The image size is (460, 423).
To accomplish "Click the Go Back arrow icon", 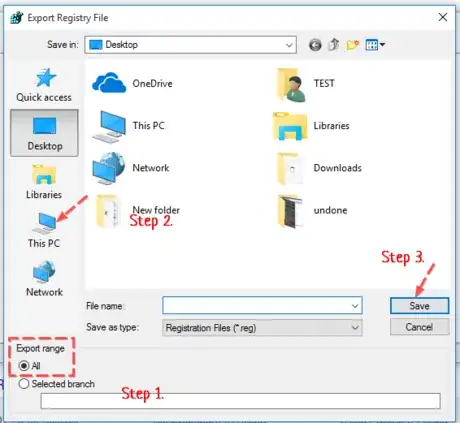I will [315, 45].
